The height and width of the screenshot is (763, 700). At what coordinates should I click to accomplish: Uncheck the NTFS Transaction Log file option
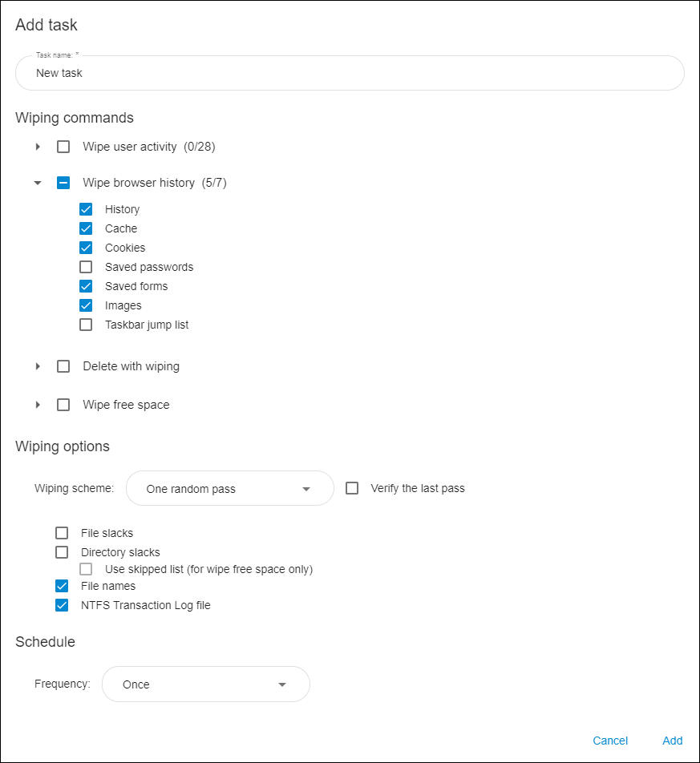pyautogui.click(x=62, y=605)
